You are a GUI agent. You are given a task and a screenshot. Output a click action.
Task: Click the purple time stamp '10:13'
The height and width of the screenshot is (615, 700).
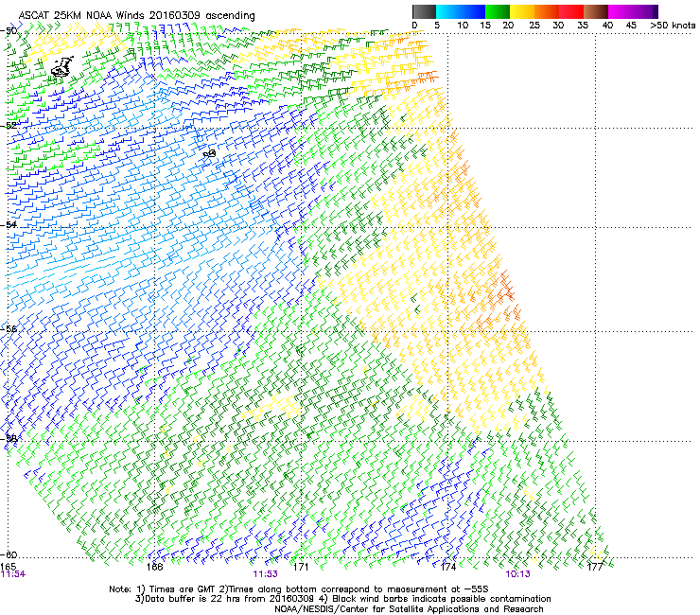coord(517,574)
